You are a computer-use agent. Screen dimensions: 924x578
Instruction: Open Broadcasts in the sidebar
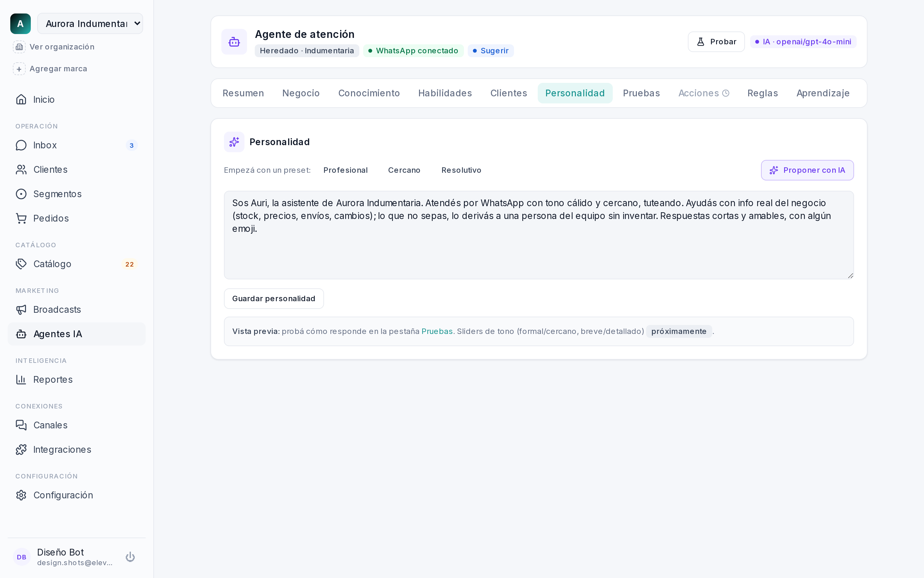[76, 310]
